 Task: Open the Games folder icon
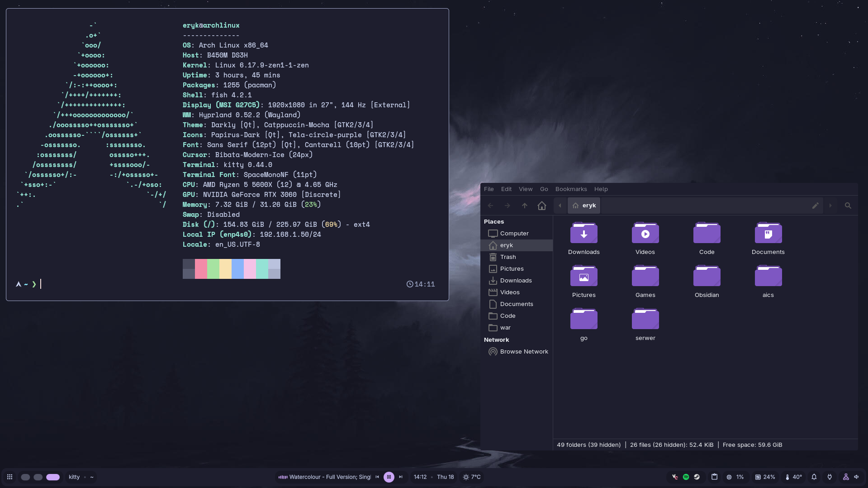point(645,276)
